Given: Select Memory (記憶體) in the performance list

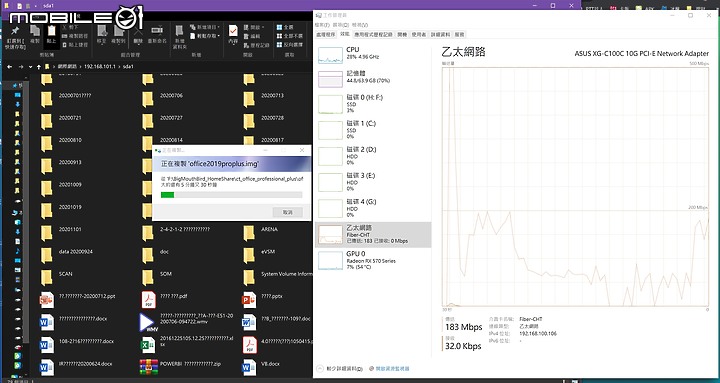Looking at the screenshot, I should pyautogui.click(x=373, y=79).
